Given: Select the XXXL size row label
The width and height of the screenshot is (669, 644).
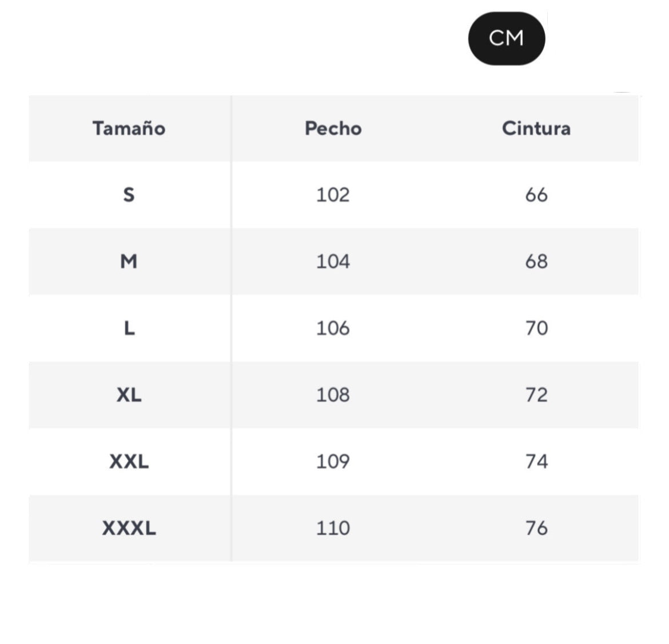Looking at the screenshot, I should [x=129, y=528].
